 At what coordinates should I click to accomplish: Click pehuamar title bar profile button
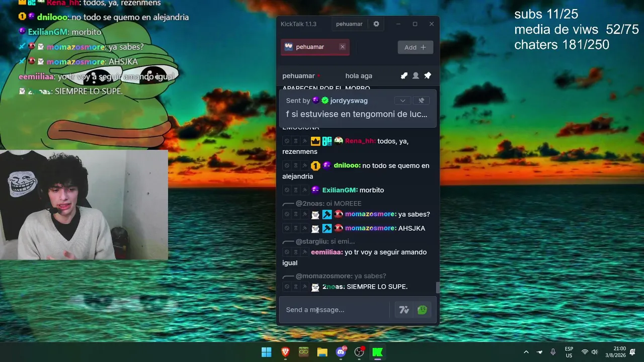(349, 24)
